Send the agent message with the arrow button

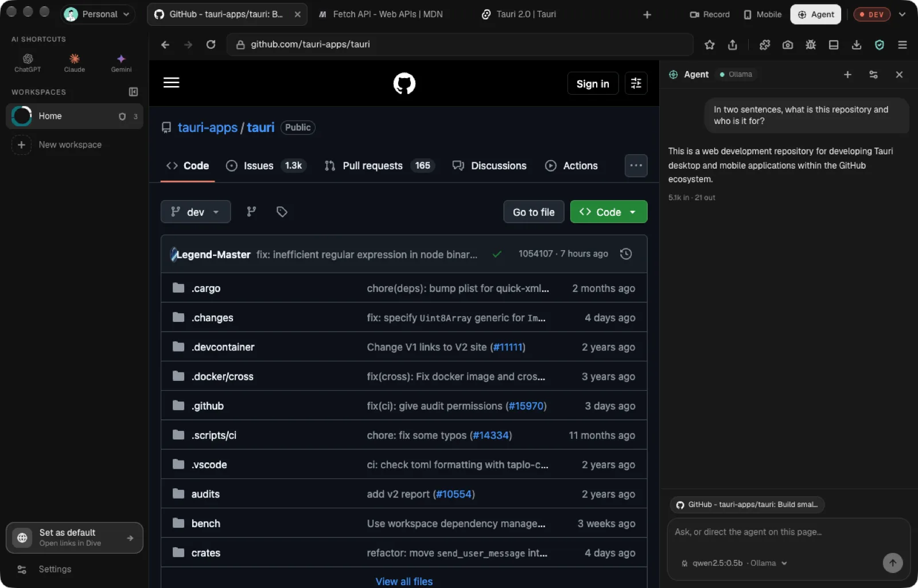[893, 563]
